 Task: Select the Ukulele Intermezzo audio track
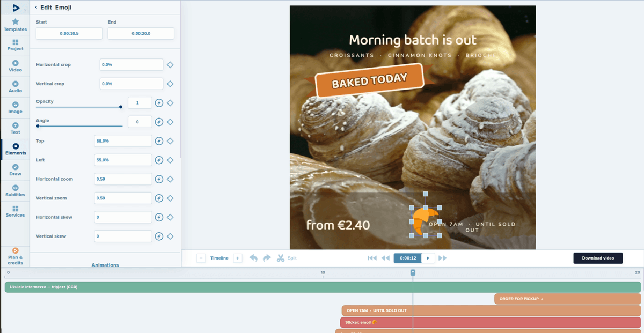323,287
